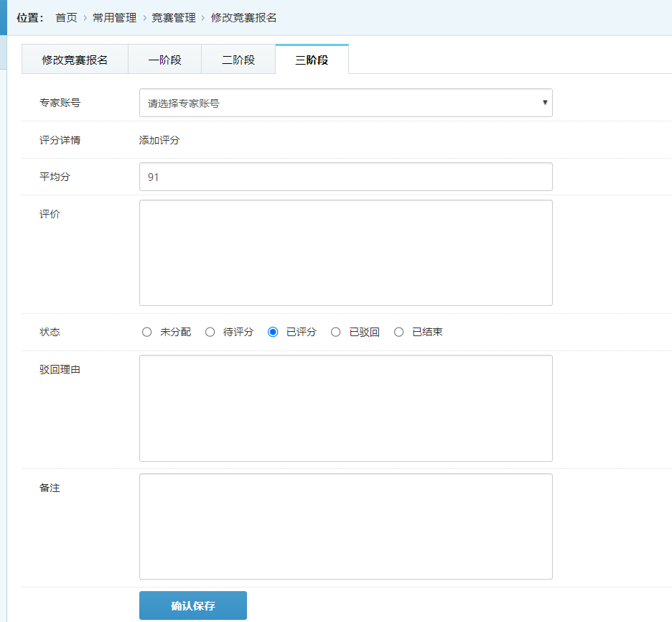Click the 平均分 input field
The height and width of the screenshot is (622, 672).
click(345, 177)
